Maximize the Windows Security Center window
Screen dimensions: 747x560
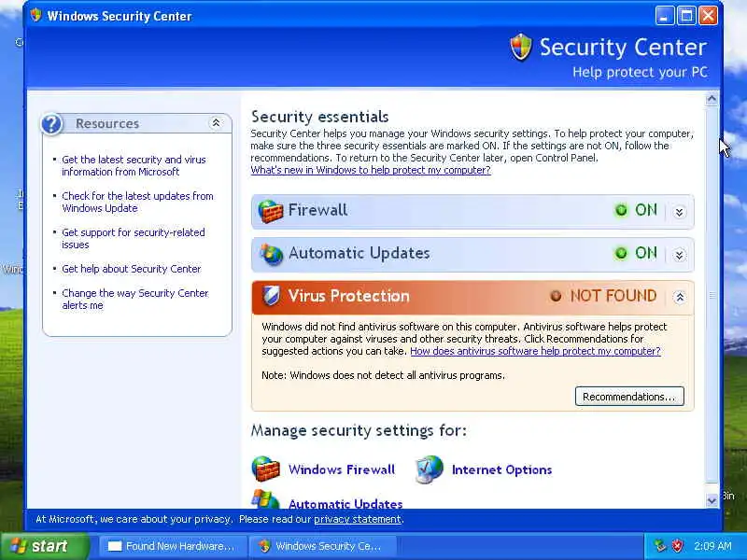click(x=686, y=16)
